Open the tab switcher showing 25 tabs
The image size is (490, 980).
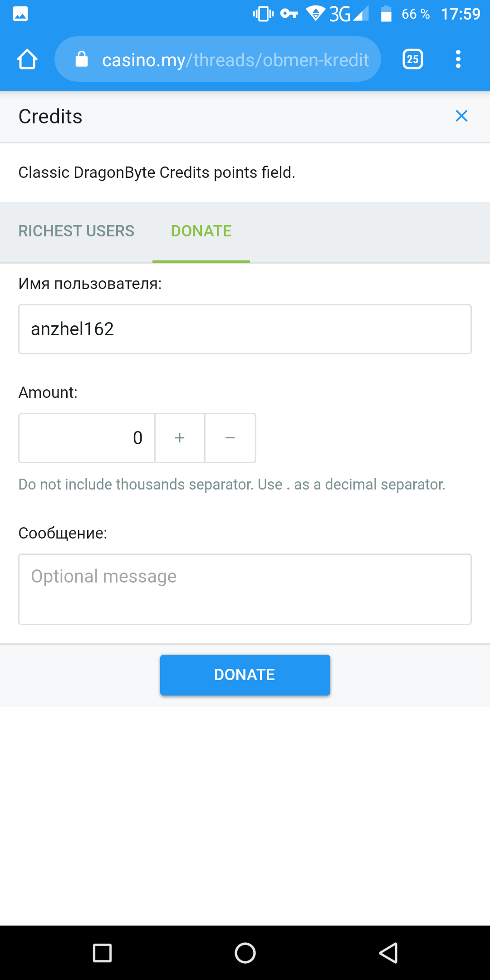pyautogui.click(x=413, y=59)
